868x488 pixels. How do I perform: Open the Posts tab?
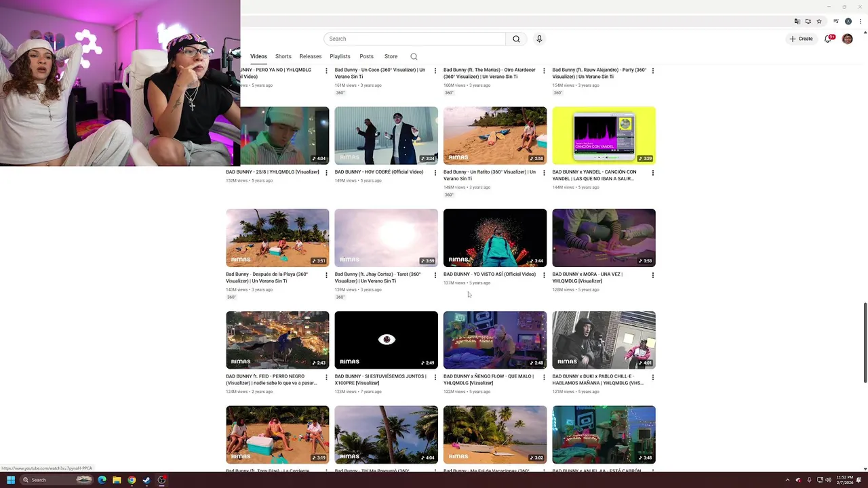click(366, 56)
